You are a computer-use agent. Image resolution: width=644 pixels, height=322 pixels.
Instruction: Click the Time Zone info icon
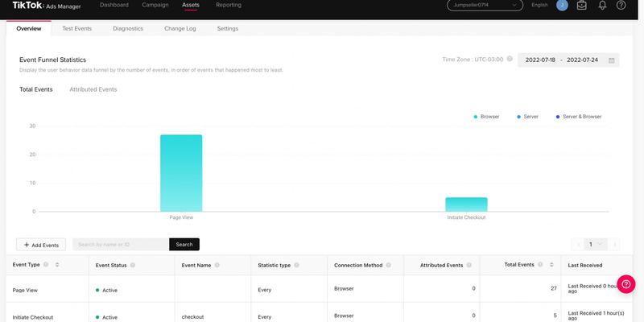pyautogui.click(x=510, y=59)
